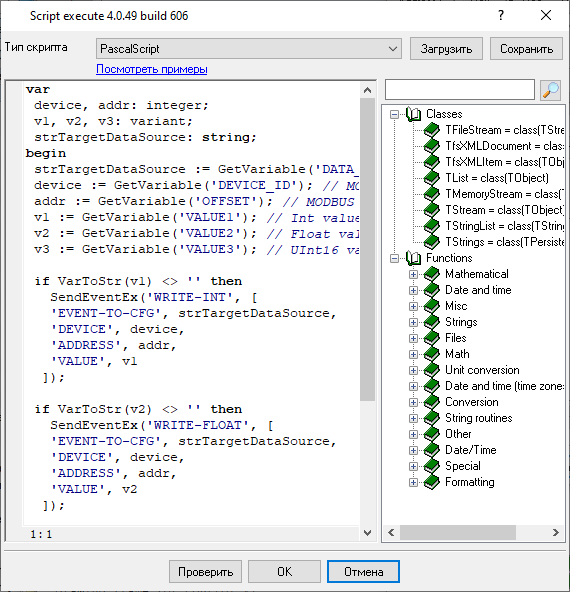This screenshot has height=592, width=570.
Task: Select the Mathematical functions book icon
Action: click(431, 274)
